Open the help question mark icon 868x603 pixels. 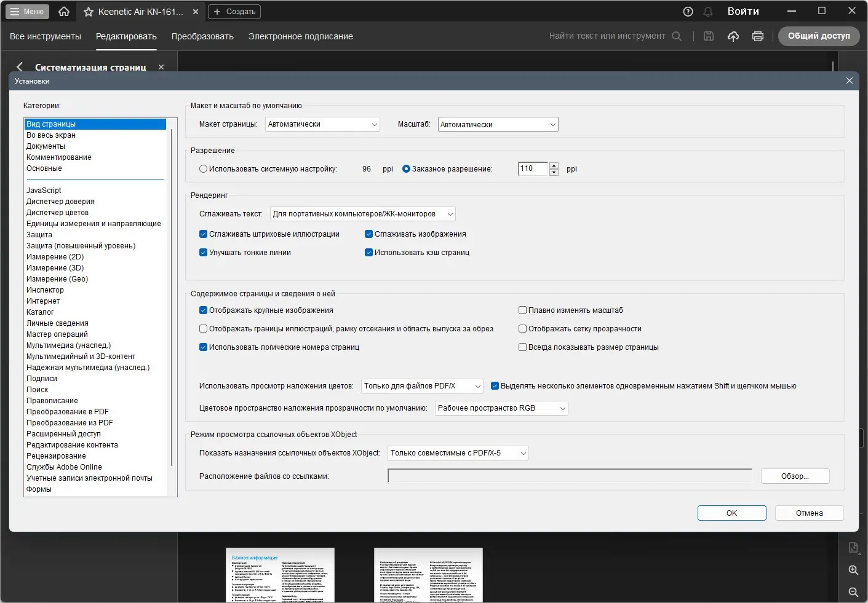point(687,10)
